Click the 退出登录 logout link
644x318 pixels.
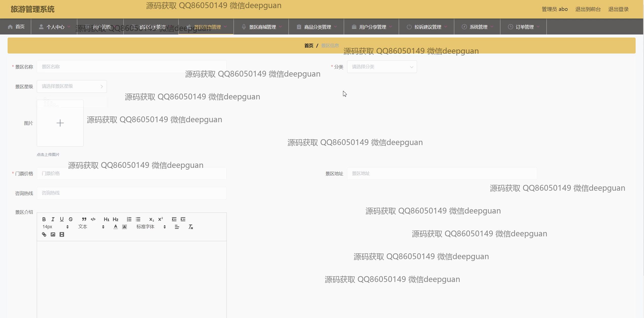click(618, 9)
